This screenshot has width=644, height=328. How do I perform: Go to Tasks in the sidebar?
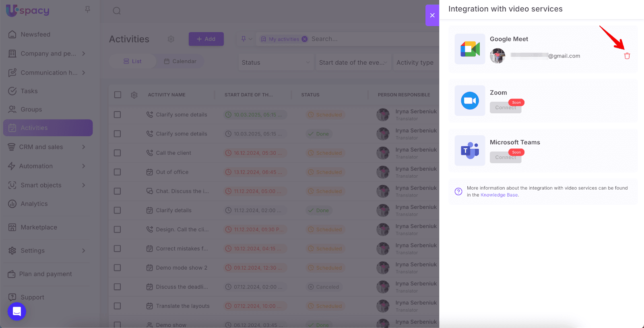tap(29, 91)
